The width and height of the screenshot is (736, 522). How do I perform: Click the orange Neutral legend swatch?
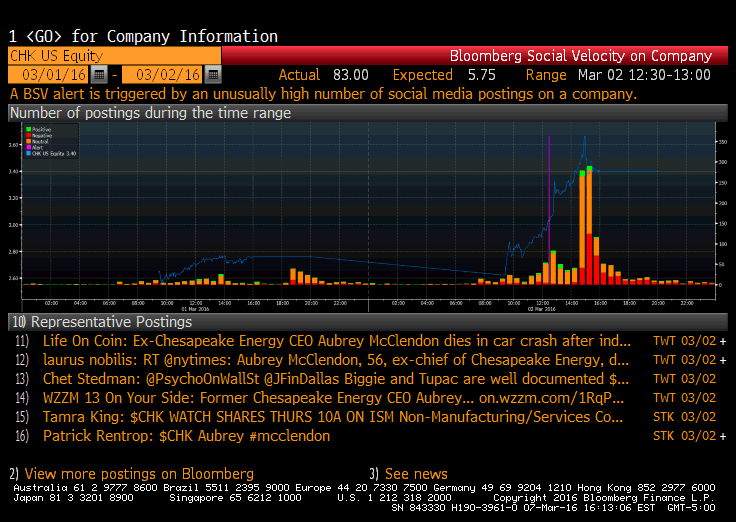coord(27,142)
